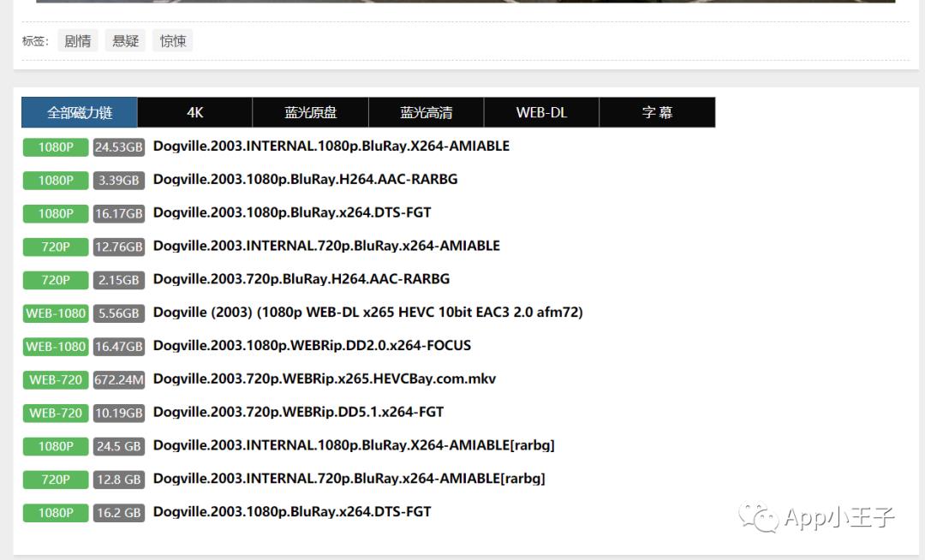Open the afm72 x265 HEVC 10bit link
925x560 pixels.
coord(367,313)
